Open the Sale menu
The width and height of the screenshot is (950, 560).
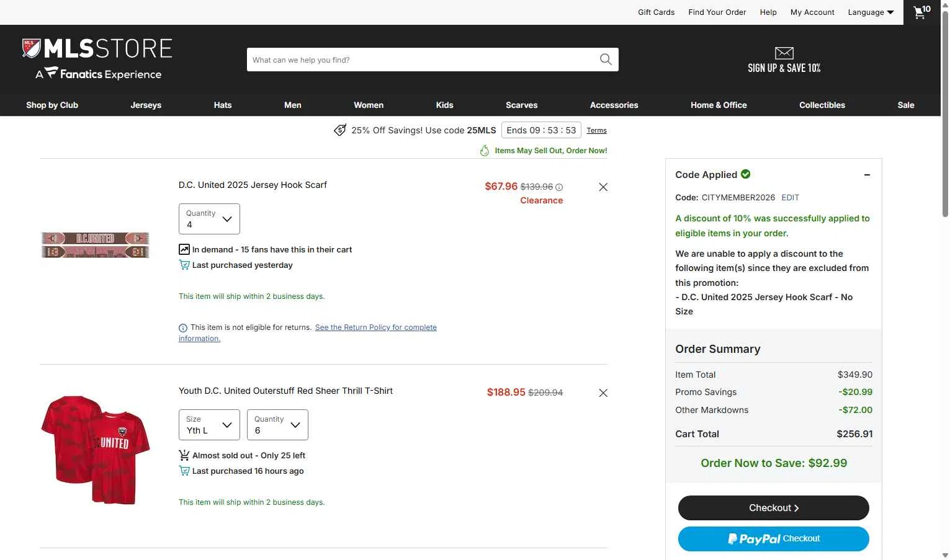coord(906,105)
